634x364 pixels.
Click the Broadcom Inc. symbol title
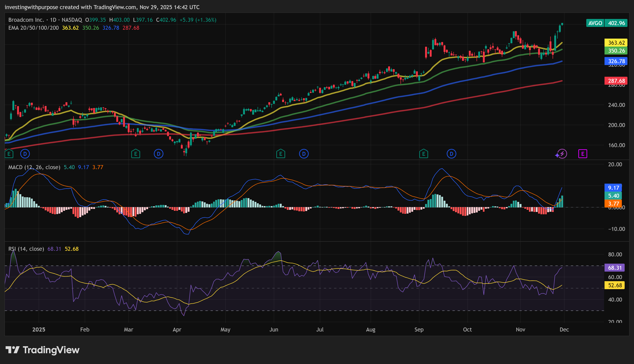click(26, 20)
